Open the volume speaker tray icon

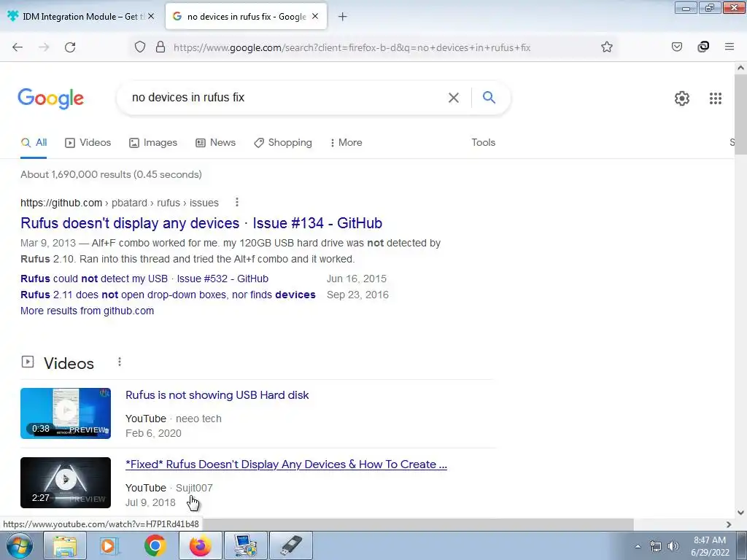[x=673, y=546]
